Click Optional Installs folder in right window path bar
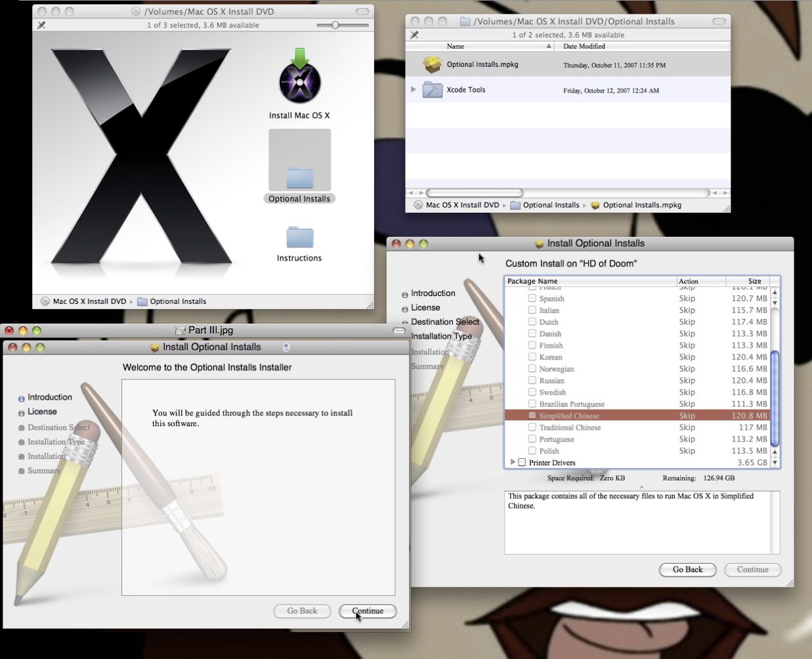 (x=545, y=205)
